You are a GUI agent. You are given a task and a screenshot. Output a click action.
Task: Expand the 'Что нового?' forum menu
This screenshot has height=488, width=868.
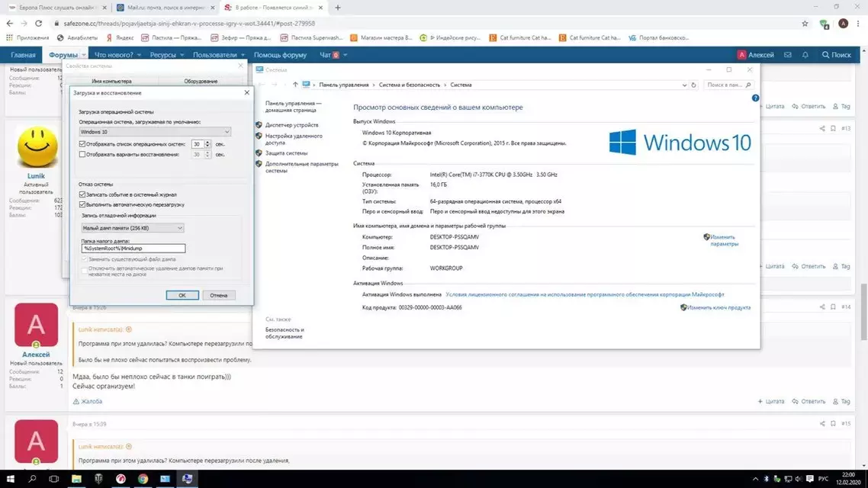(139, 56)
